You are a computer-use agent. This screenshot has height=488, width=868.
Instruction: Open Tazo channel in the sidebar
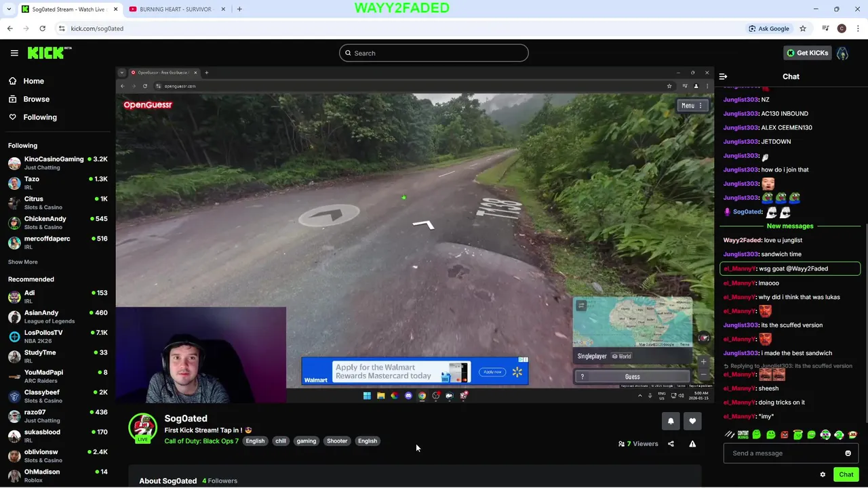58,183
